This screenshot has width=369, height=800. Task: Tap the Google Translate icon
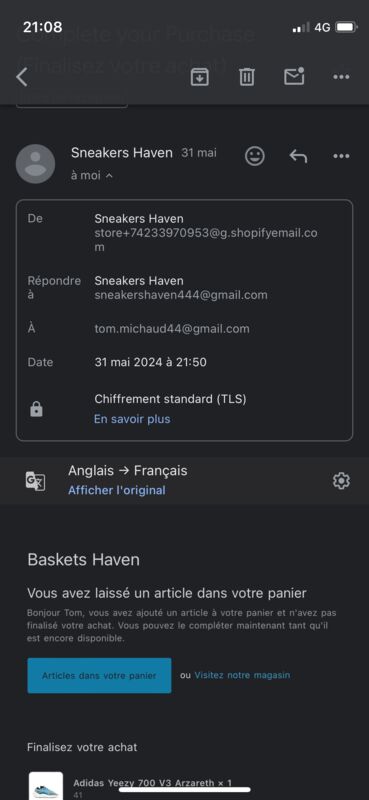click(x=35, y=481)
